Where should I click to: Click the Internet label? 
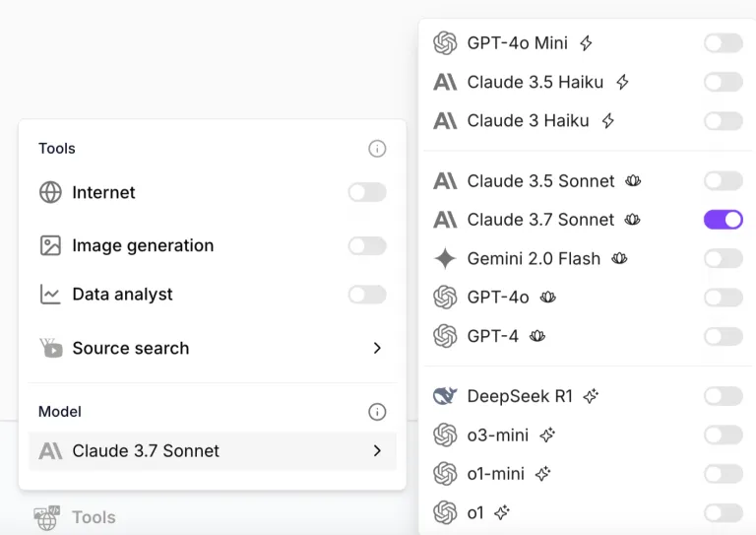coord(103,192)
